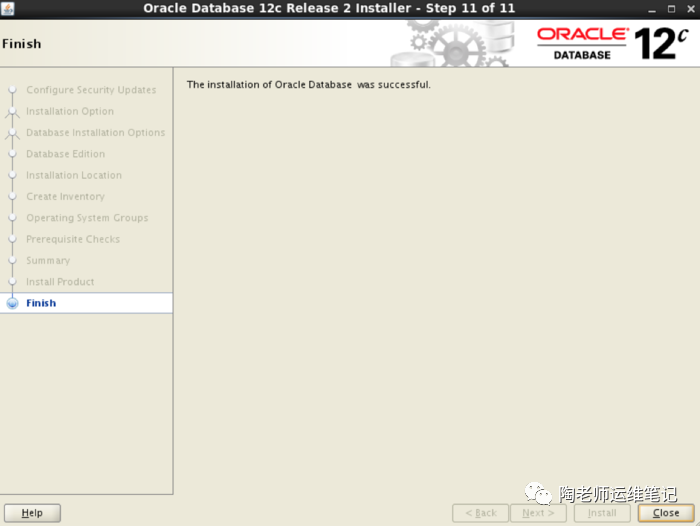
Task: Select Operating System Groups step
Action: coord(87,217)
